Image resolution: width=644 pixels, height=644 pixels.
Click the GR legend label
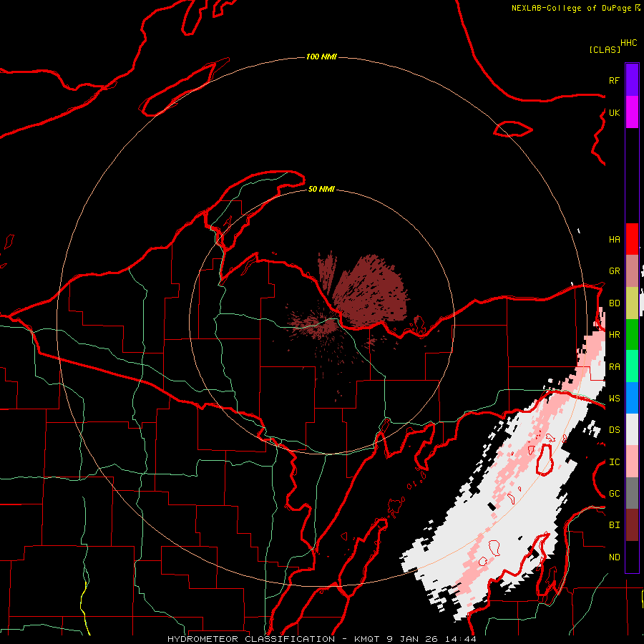click(x=614, y=271)
